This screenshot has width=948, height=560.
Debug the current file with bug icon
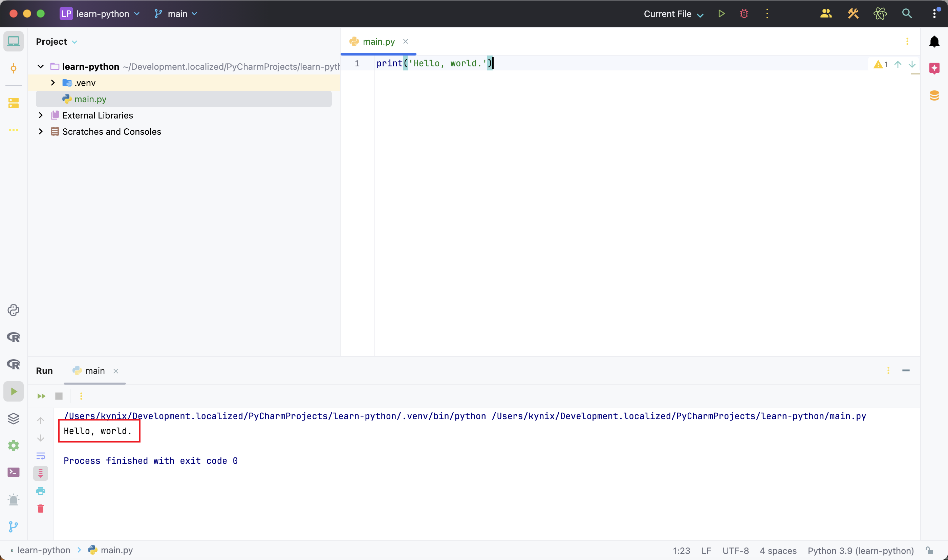coord(744,14)
